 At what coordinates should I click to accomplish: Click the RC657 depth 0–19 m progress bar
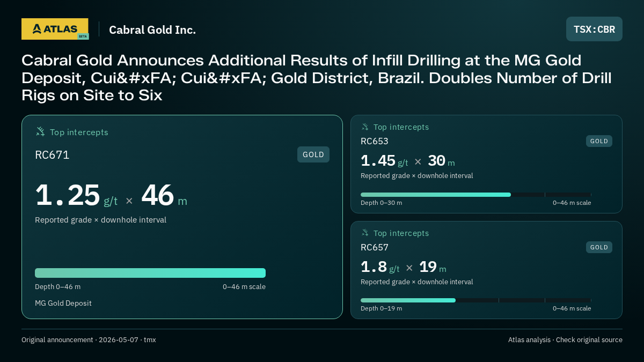(475, 300)
